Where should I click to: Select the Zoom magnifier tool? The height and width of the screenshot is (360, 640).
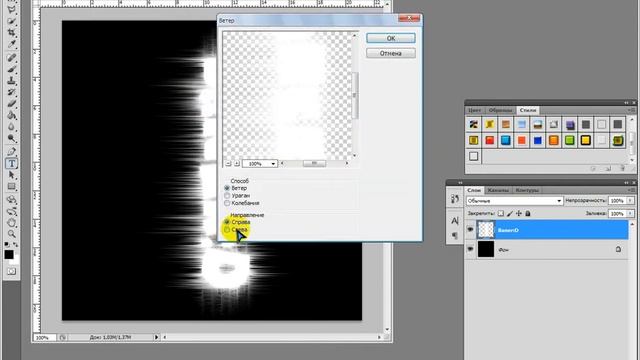tap(11, 234)
